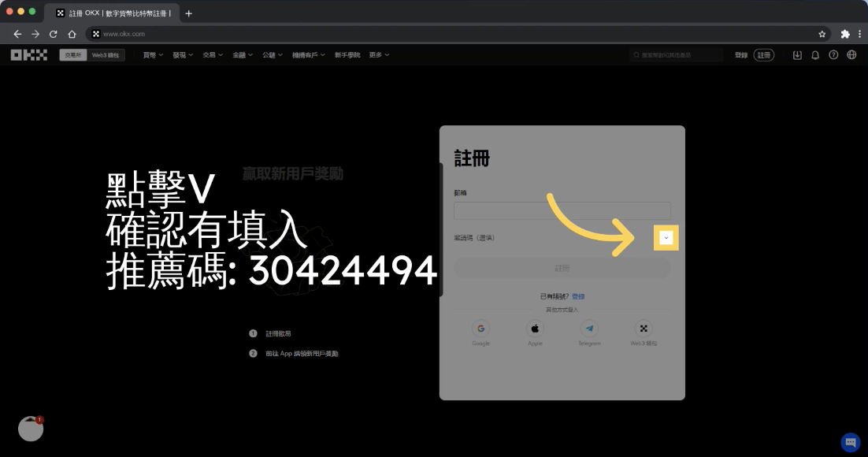Open the chat support bubble icon
The width and height of the screenshot is (868, 457).
tap(851, 442)
